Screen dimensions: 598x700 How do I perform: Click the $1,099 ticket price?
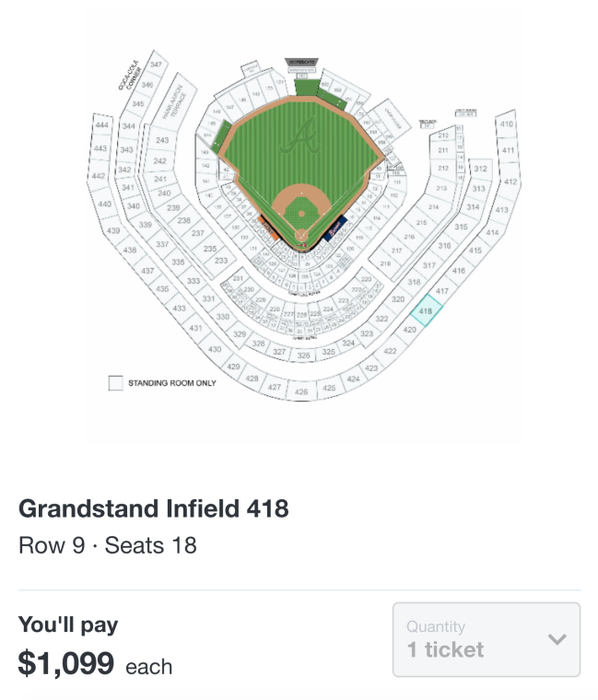[66, 663]
